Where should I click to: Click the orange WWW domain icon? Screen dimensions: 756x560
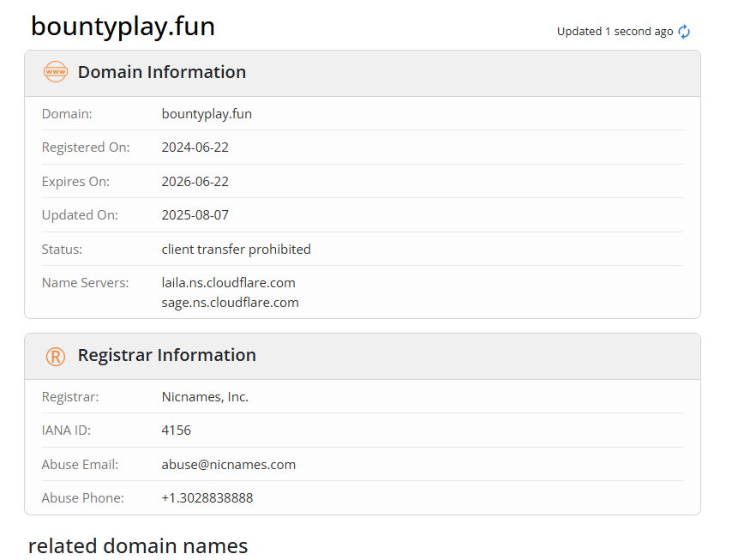[x=55, y=73]
